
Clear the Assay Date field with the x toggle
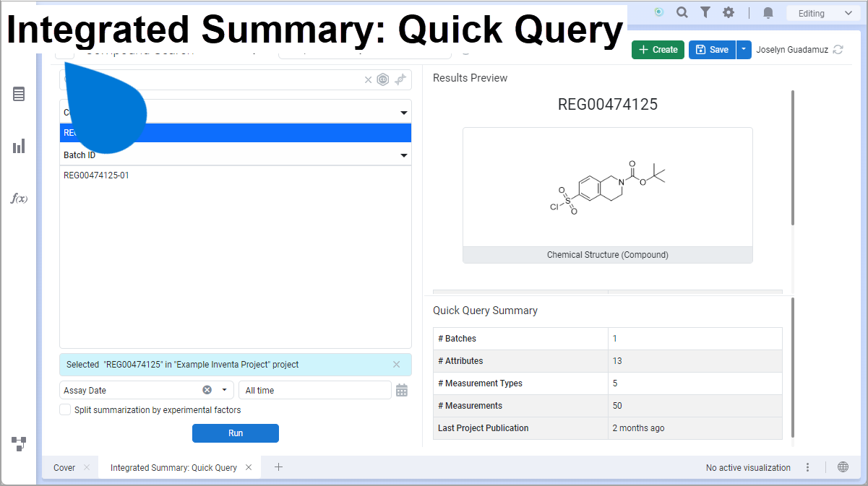[207, 390]
